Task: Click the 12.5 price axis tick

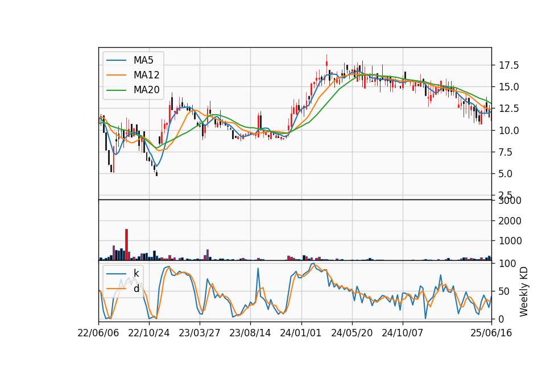Action: point(508,109)
